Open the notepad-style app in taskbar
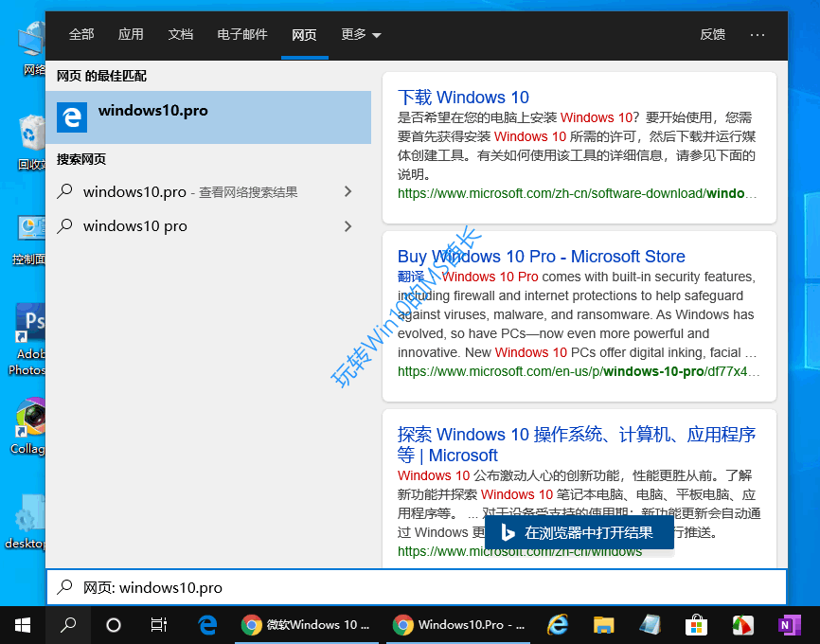 pyautogui.click(x=651, y=625)
